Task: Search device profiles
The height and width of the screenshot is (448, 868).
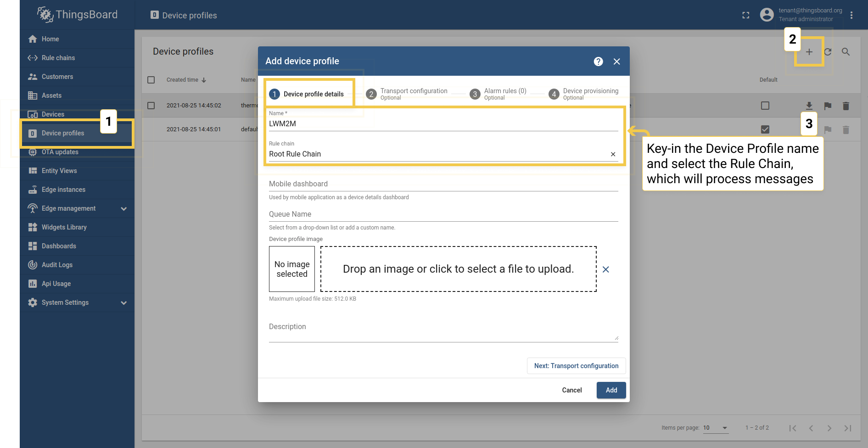Action: pos(846,52)
